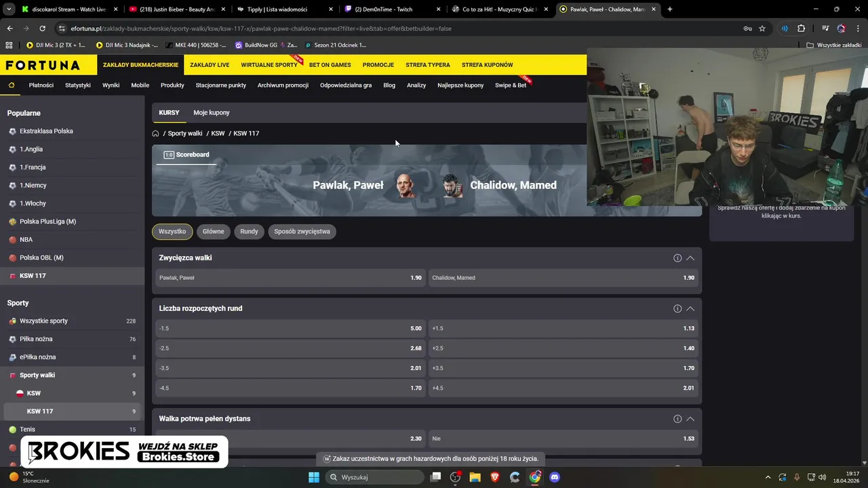This screenshot has height=488, width=868.
Task: Select the Wszystko filter chip
Action: pos(172,231)
